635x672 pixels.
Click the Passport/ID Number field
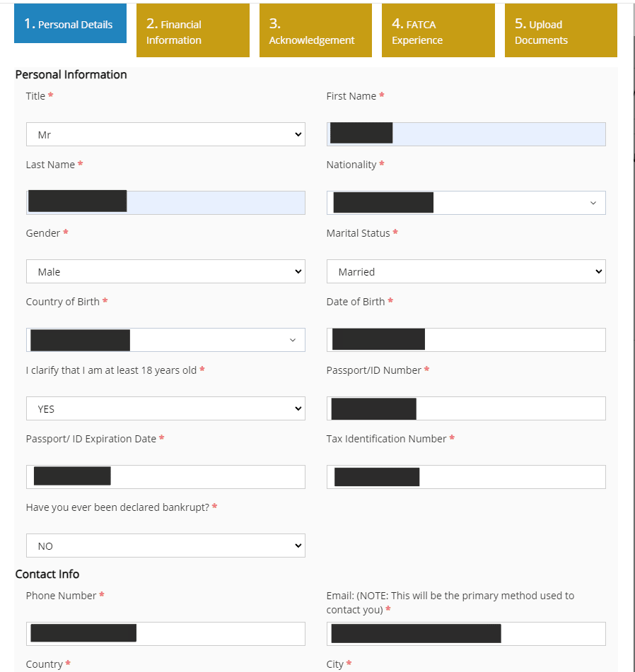pyautogui.click(x=466, y=409)
